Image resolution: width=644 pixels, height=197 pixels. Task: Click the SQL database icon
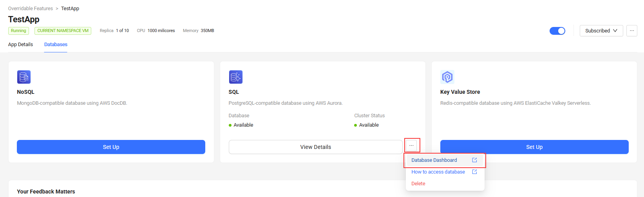[236, 77]
